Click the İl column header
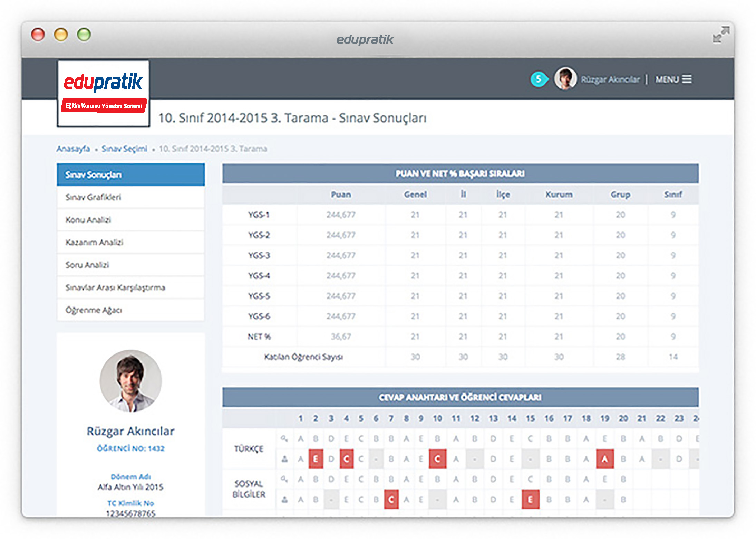 pyautogui.click(x=463, y=195)
